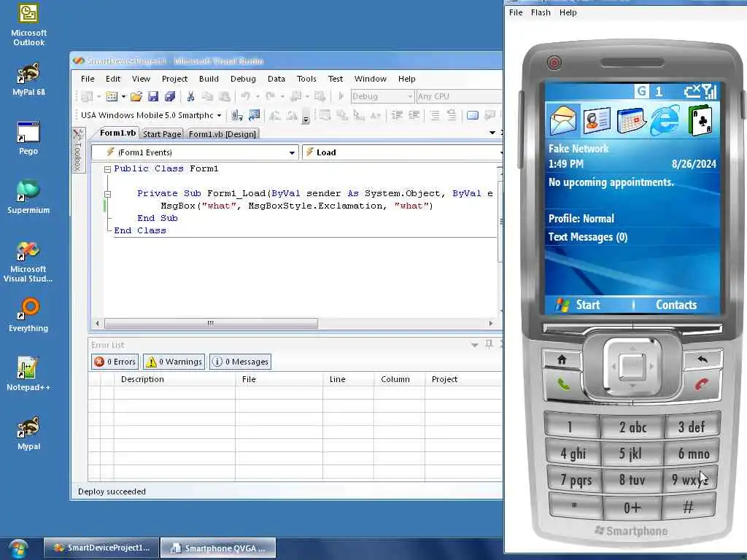The height and width of the screenshot is (560, 747).
Task: Click the Save floppy disk icon
Action: [153, 97]
